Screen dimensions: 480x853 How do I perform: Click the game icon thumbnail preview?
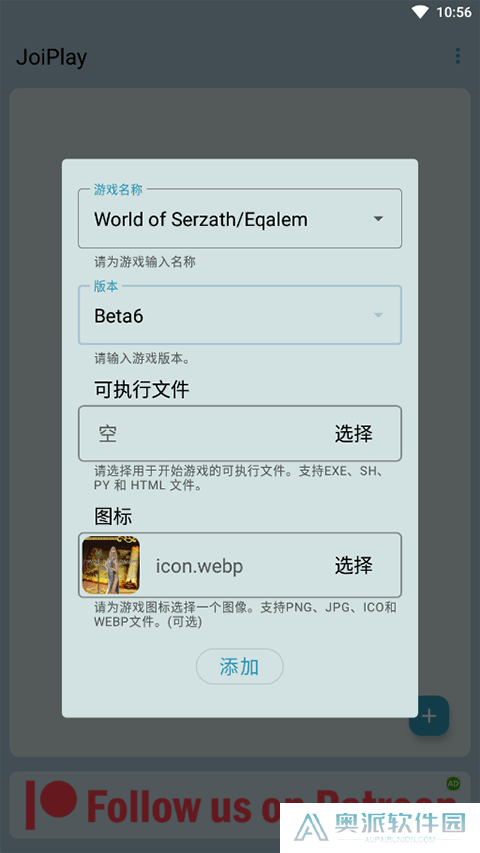[111, 565]
